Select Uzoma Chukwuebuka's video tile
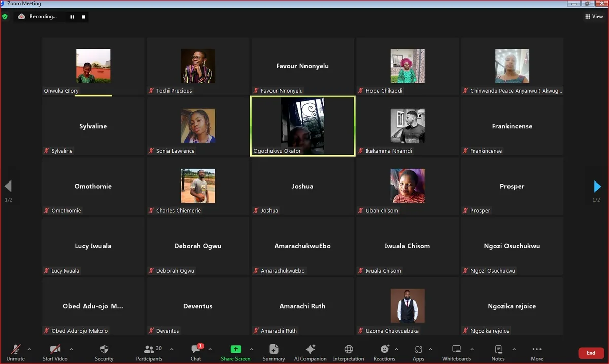 tap(408, 306)
